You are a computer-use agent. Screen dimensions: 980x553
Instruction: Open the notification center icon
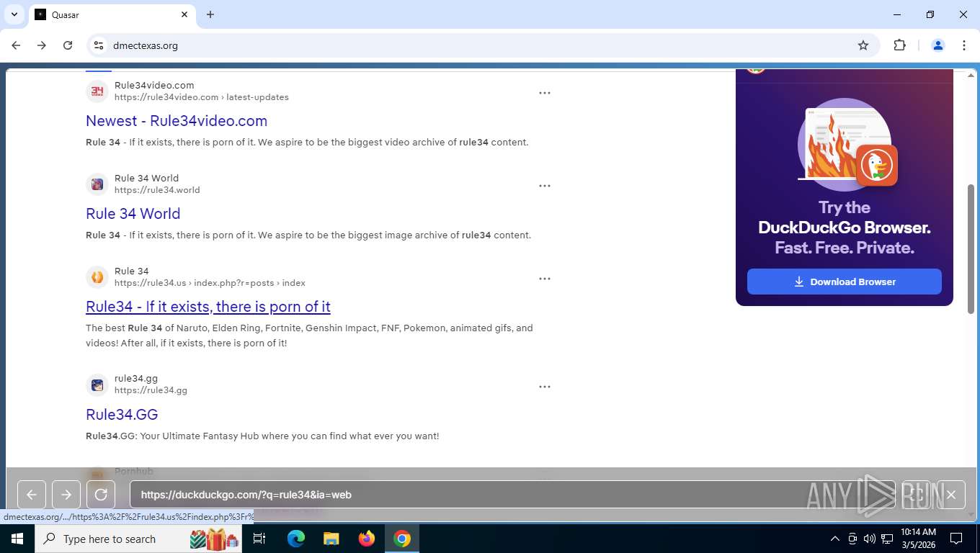coord(956,539)
